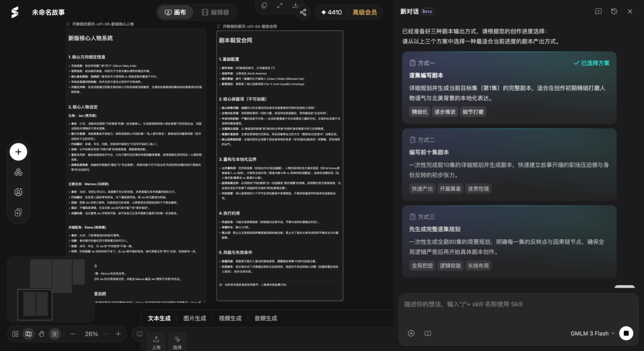Zoom in with the plus stepper
Viewport: 644px width, 351px height.
(x=118, y=334)
